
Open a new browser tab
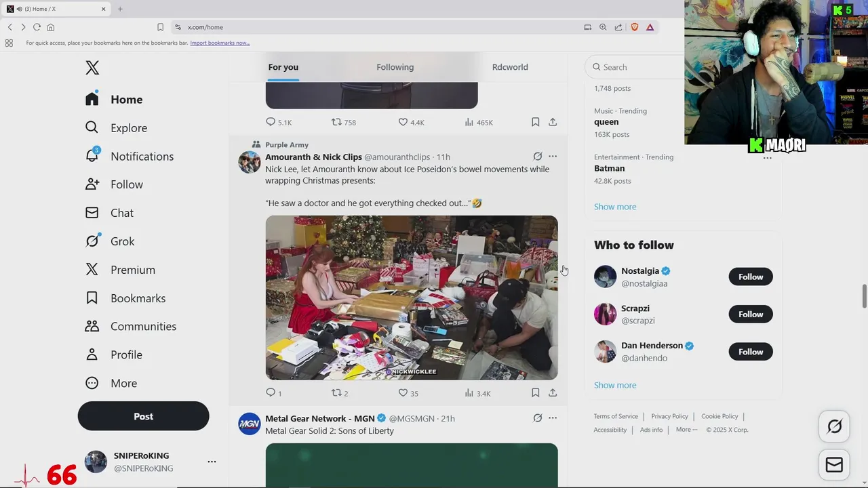(x=120, y=9)
